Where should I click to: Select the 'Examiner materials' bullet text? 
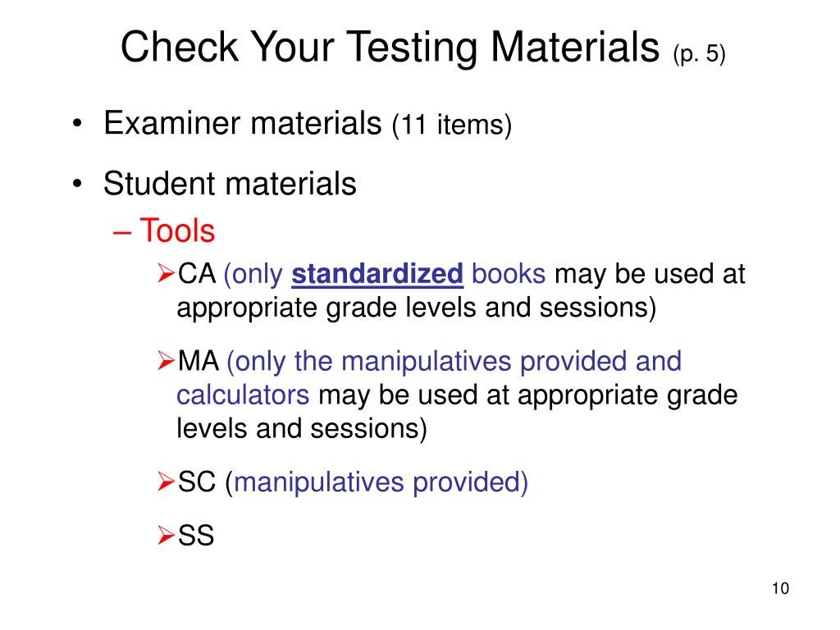click(242, 123)
